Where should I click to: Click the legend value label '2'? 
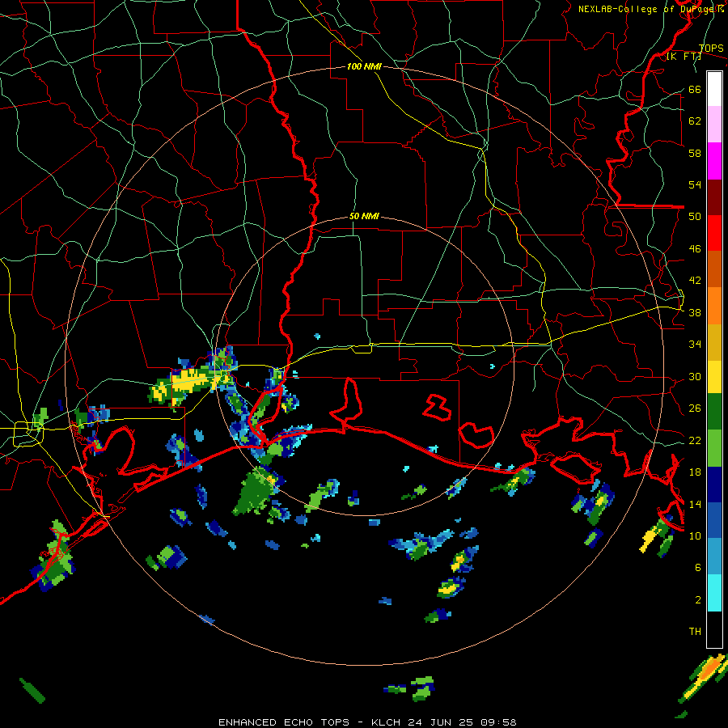[698, 599]
